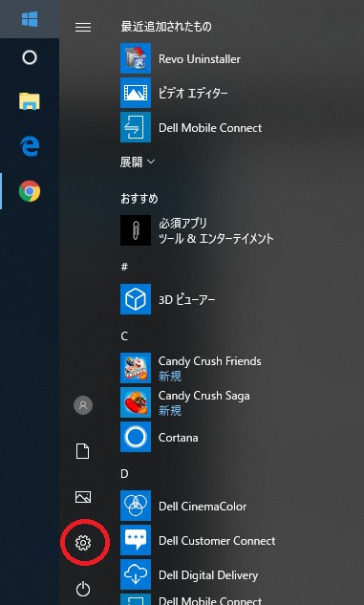Open Dell Digital Delivery icon
The height and width of the screenshot is (605, 364).
click(136, 574)
